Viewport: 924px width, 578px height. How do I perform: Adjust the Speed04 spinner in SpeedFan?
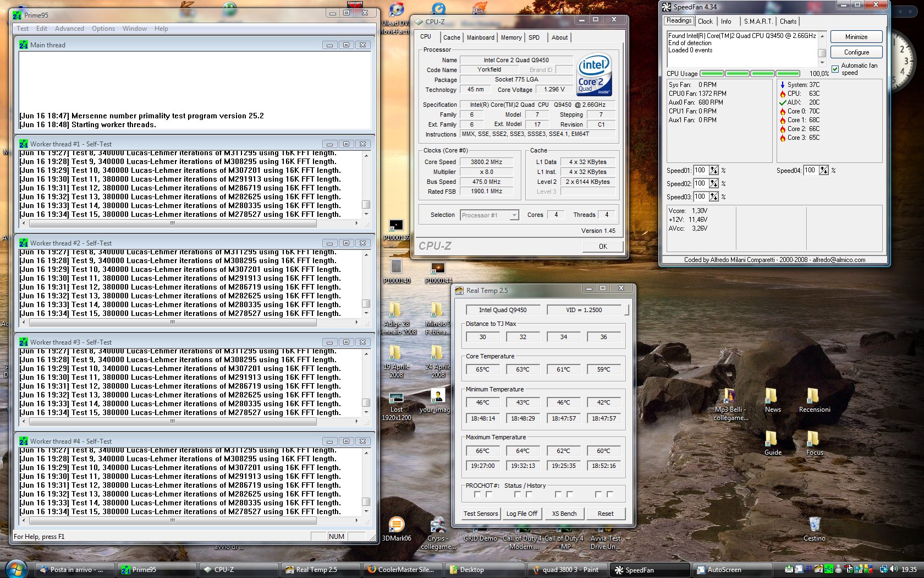pos(823,171)
